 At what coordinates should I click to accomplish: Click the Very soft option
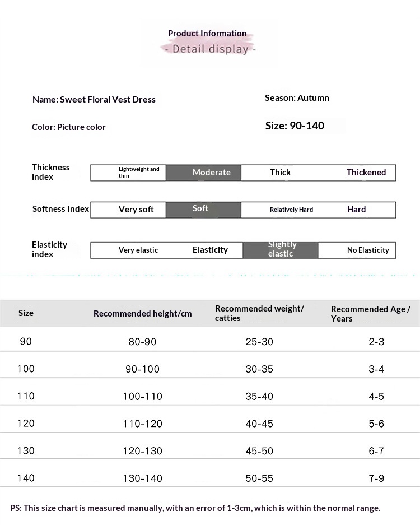[136, 210]
